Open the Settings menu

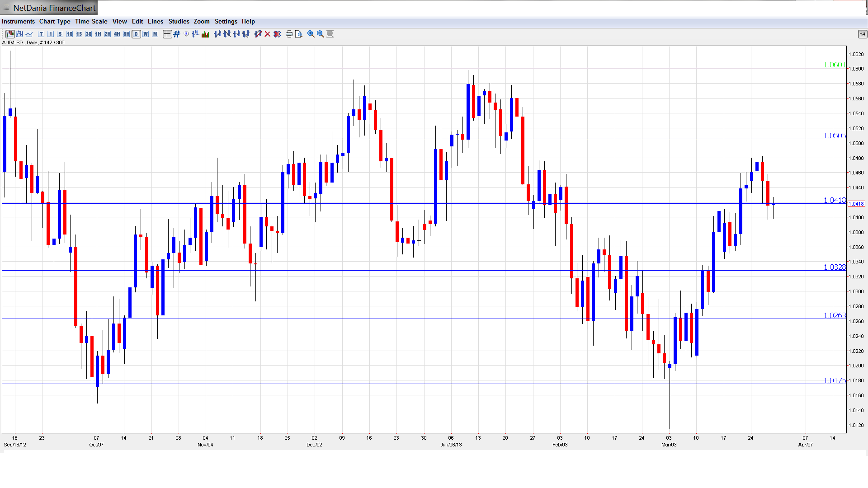point(226,21)
